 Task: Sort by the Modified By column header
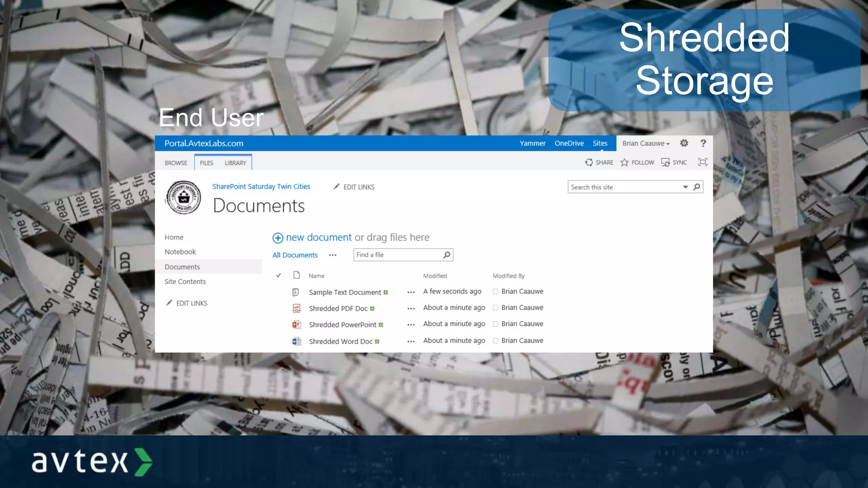[509, 276]
